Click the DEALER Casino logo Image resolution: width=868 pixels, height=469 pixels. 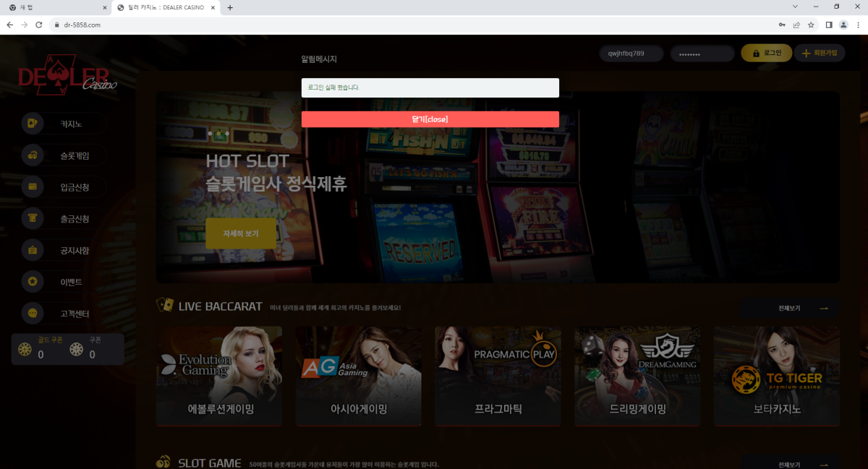click(67, 76)
